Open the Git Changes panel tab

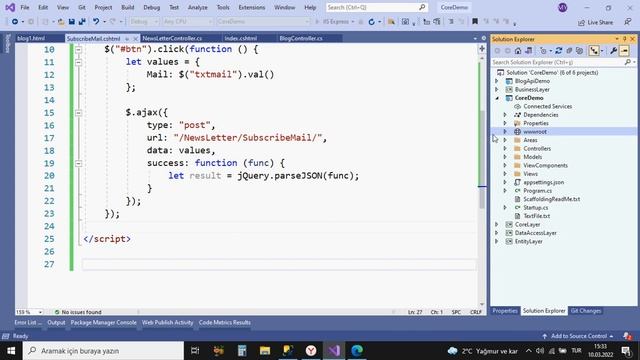tap(586, 311)
